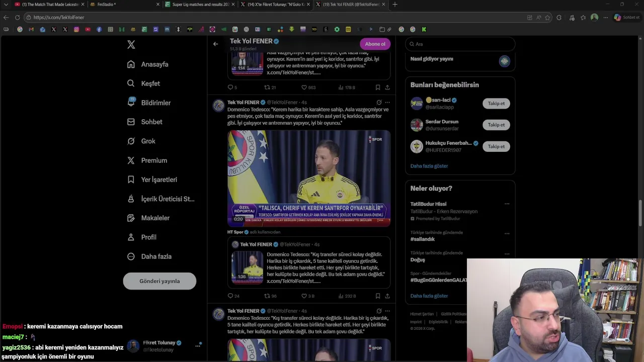The width and height of the screenshot is (644, 362).
Task: Bookmark the post with 663 likes
Action: (378, 87)
